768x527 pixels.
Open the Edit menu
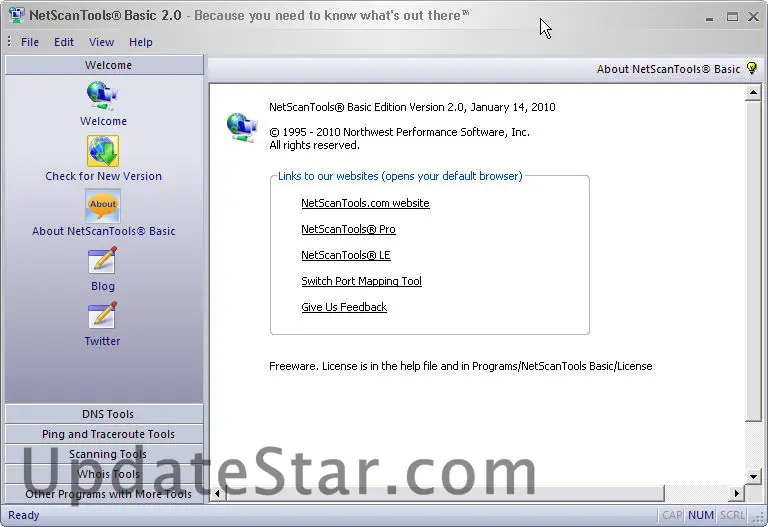[64, 42]
